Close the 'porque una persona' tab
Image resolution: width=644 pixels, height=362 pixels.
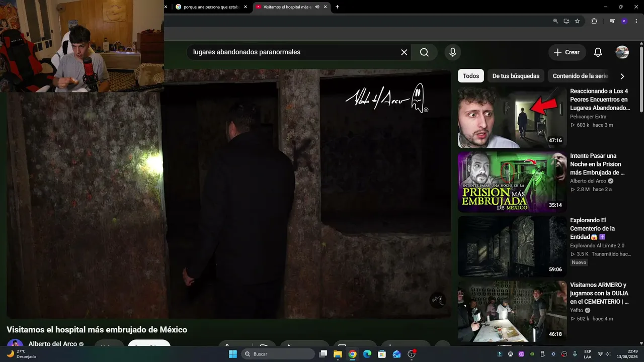(246, 7)
